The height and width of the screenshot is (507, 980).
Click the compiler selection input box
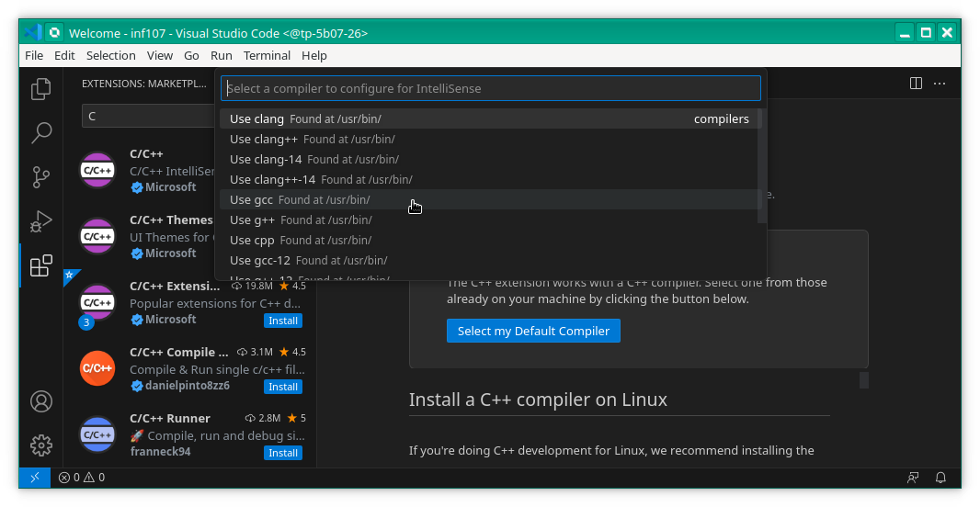(491, 88)
